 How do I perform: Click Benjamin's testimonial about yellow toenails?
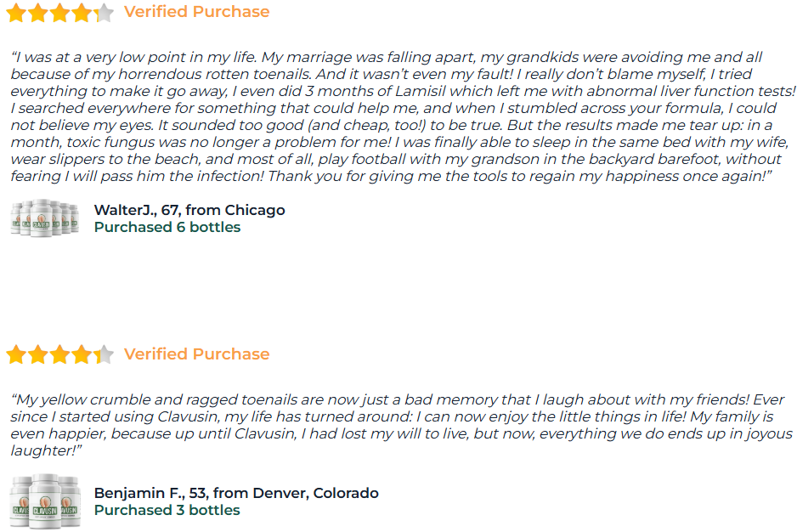(x=398, y=424)
